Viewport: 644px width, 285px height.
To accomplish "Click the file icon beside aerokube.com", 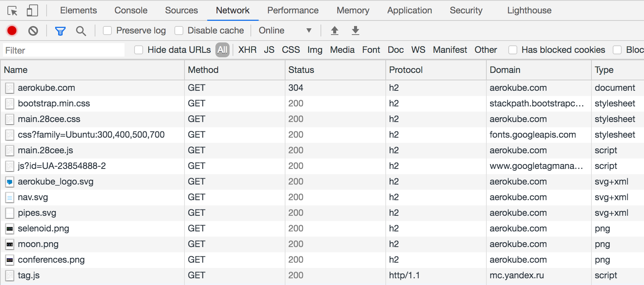I will tap(10, 88).
